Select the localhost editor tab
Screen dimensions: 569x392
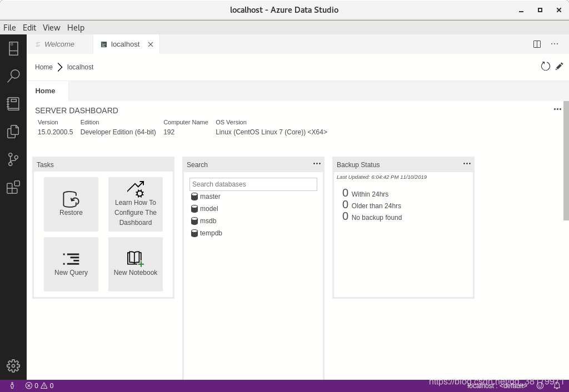click(125, 44)
